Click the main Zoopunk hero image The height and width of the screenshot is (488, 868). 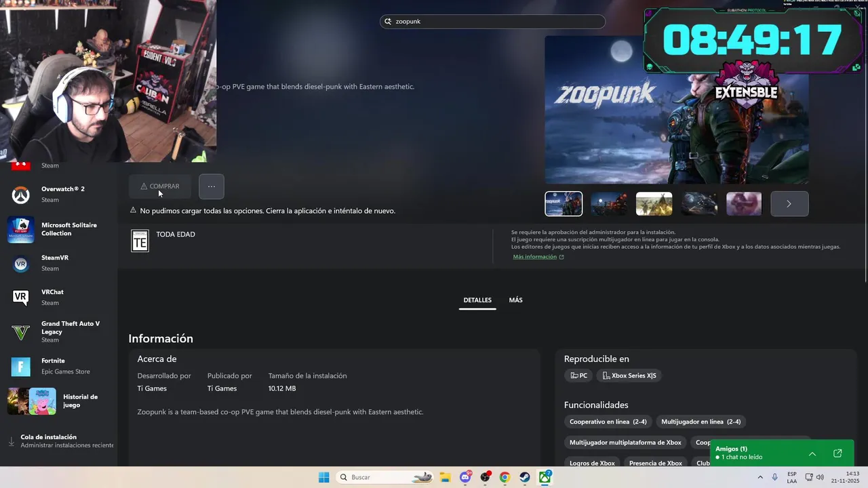point(677,110)
